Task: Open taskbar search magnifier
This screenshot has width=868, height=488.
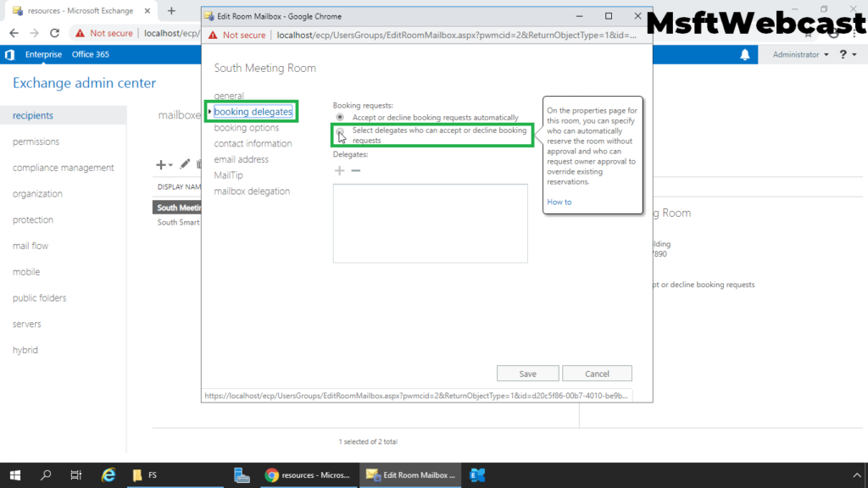Action: pyautogui.click(x=46, y=474)
